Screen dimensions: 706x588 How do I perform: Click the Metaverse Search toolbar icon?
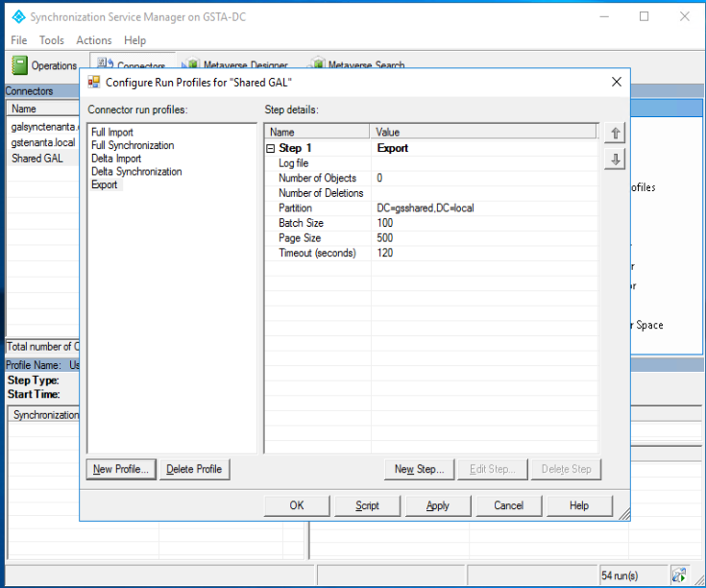pyautogui.click(x=316, y=65)
